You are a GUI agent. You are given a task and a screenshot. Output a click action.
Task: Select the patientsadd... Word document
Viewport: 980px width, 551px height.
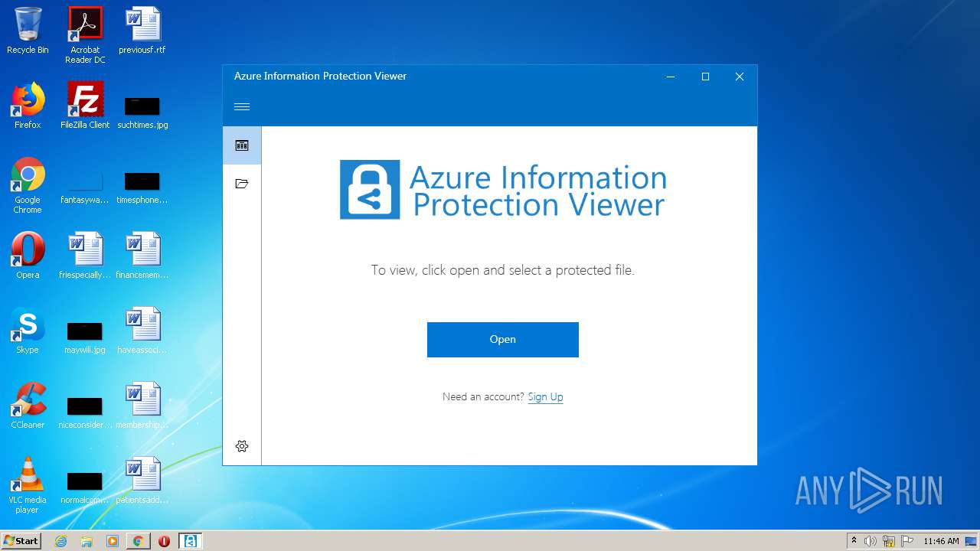(x=142, y=481)
